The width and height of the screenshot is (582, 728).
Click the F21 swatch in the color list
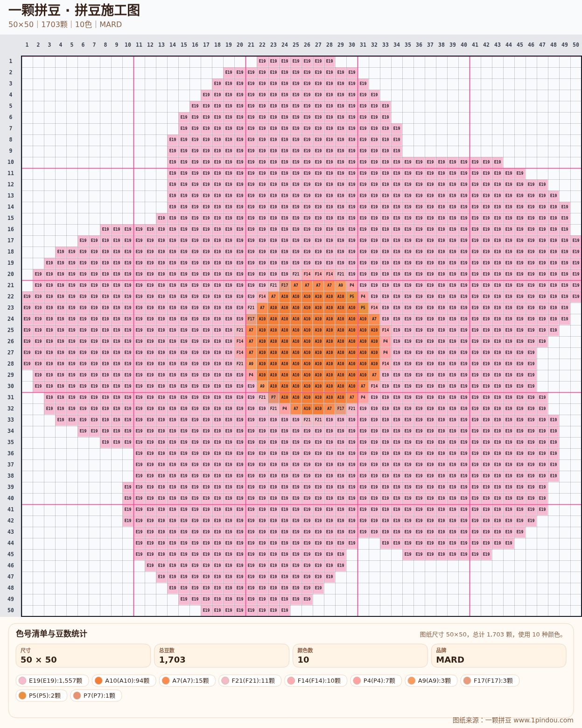225,681
